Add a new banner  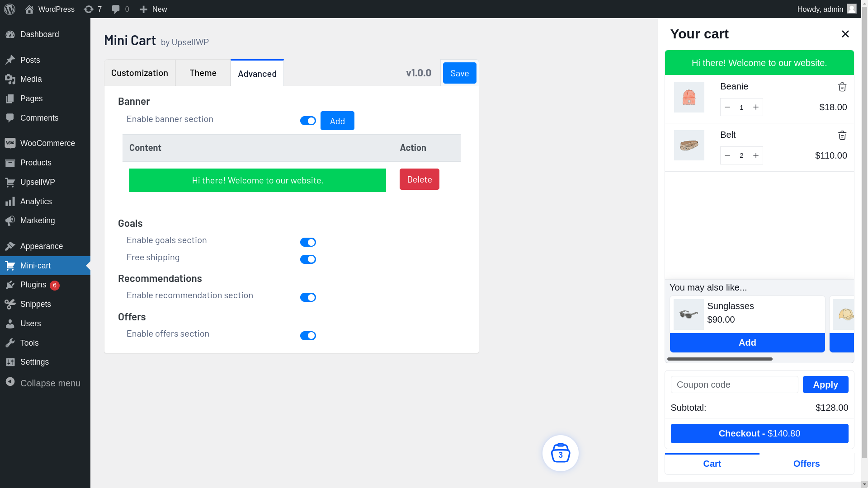pyautogui.click(x=337, y=121)
